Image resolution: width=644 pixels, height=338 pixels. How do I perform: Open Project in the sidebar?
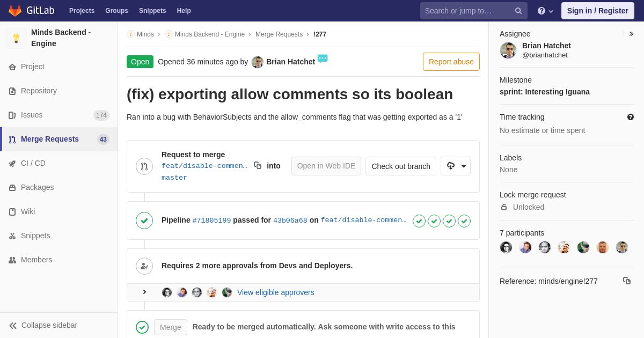pyautogui.click(x=59, y=67)
